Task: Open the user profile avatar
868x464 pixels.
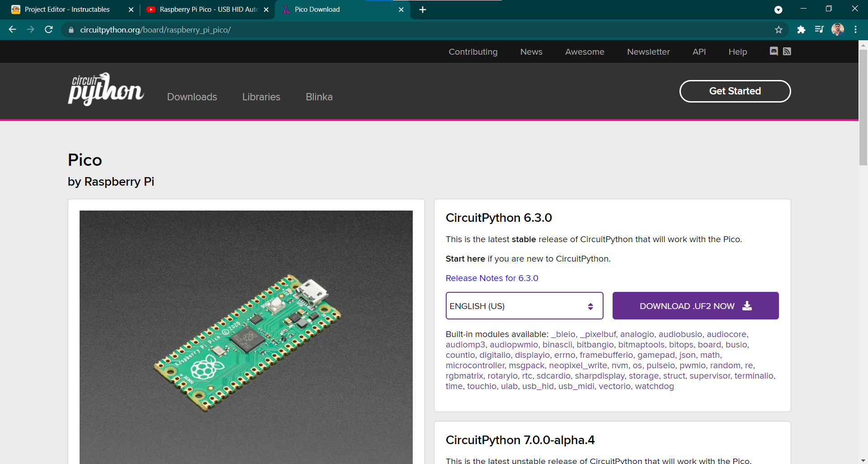Action: coord(838,30)
